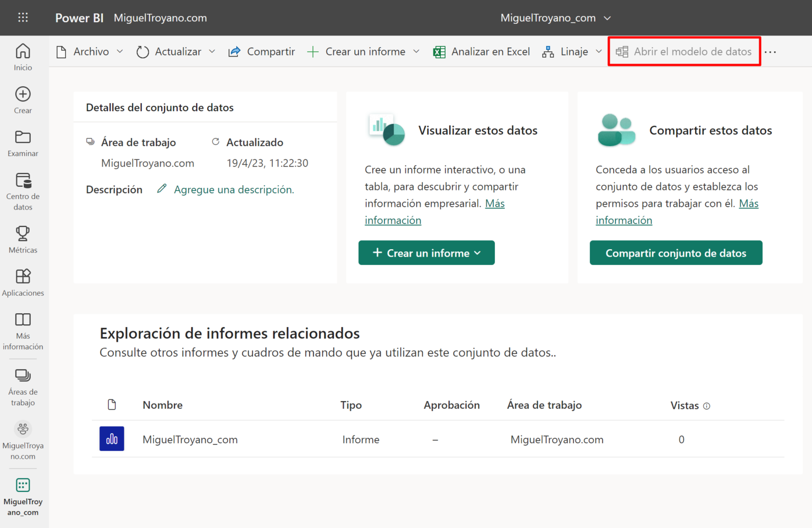
Task: Open the app launcher grid icon
Action: point(23,17)
